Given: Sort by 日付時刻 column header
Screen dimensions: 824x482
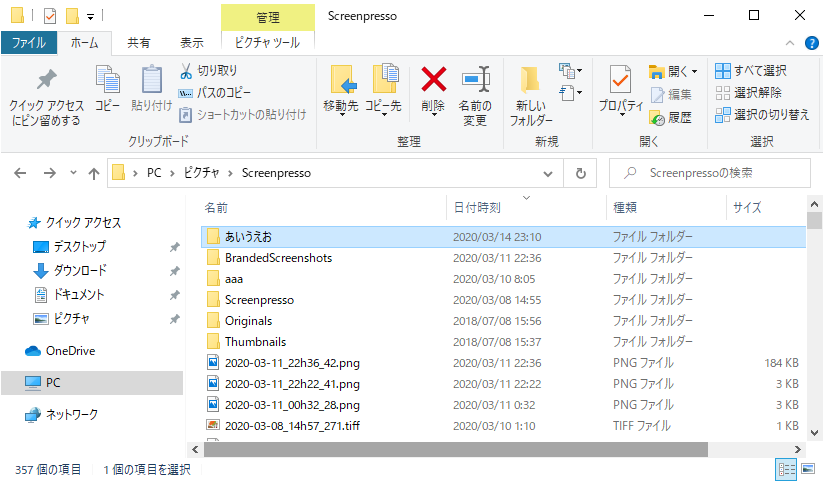Looking at the screenshot, I should [477, 208].
